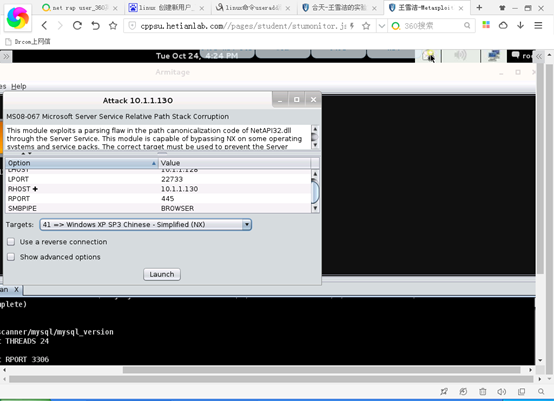Switch to the 'linux命令useradd' tab

coord(253,8)
